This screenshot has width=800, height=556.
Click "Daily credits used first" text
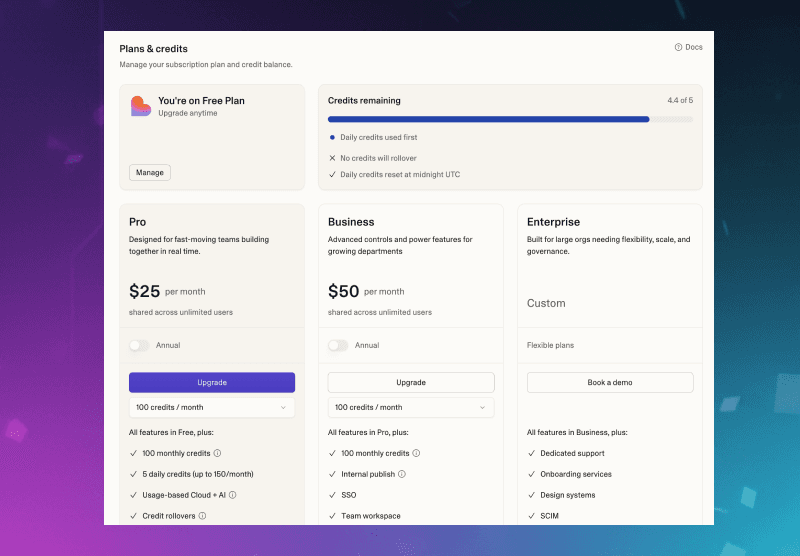pos(379,137)
